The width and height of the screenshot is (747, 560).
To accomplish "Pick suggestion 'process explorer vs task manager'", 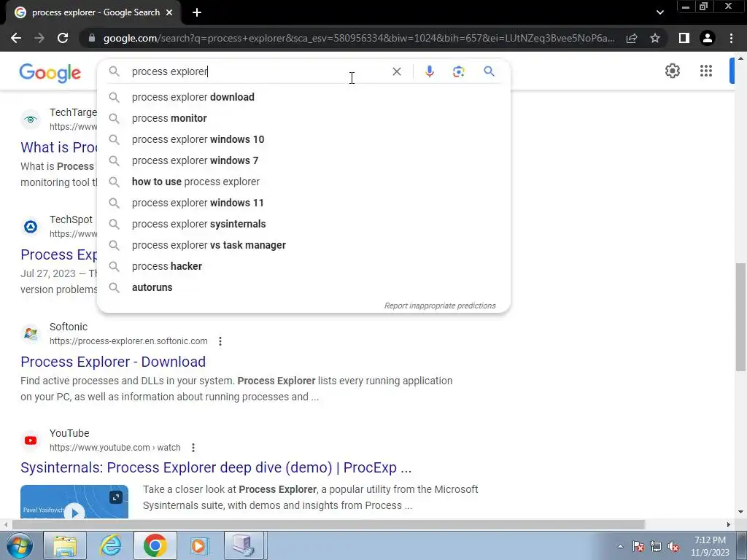I will point(303,245).
